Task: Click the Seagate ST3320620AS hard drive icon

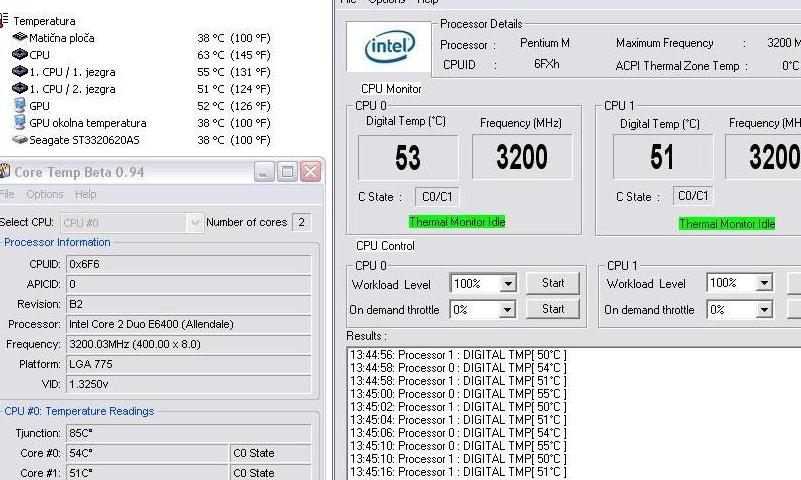Action: click(19, 140)
